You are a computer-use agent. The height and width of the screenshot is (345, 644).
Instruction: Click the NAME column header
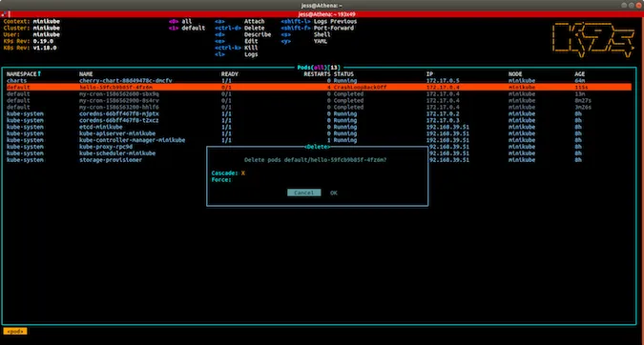tap(86, 74)
